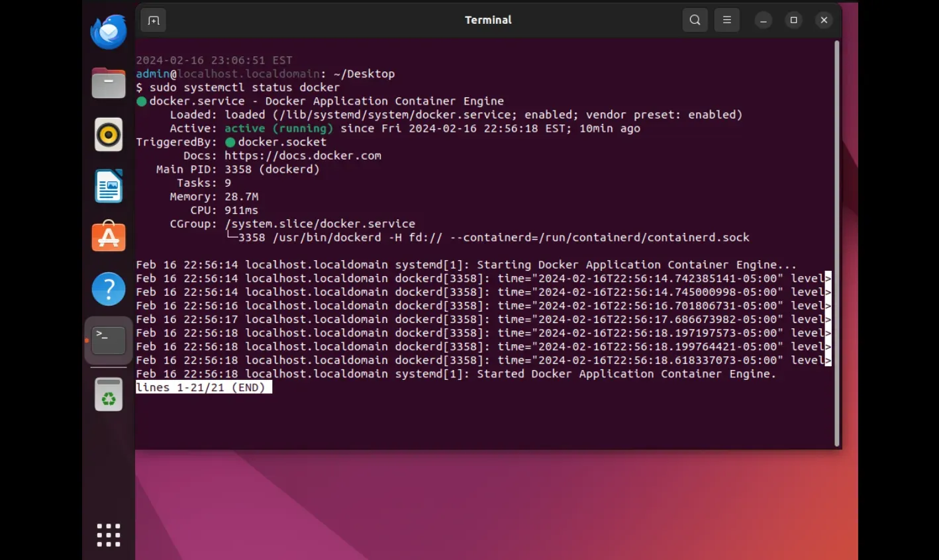
Task: Click the green docker.service status dot
Action: [140, 101]
